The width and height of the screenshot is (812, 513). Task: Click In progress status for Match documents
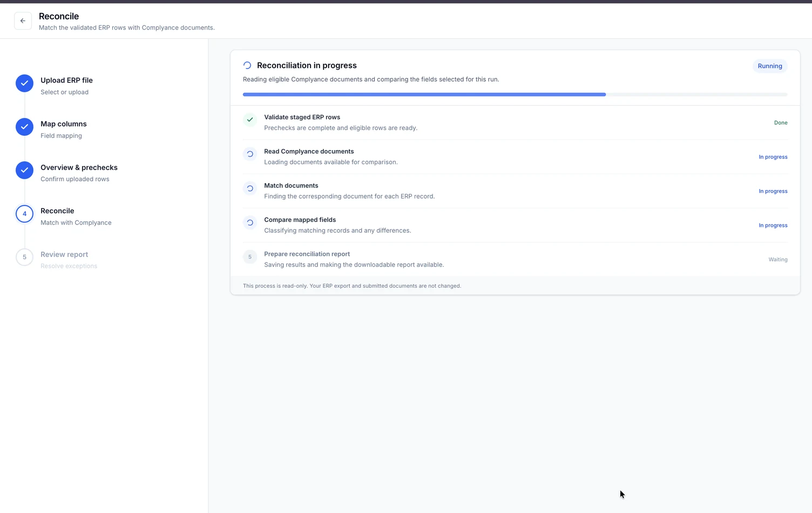pyautogui.click(x=773, y=191)
